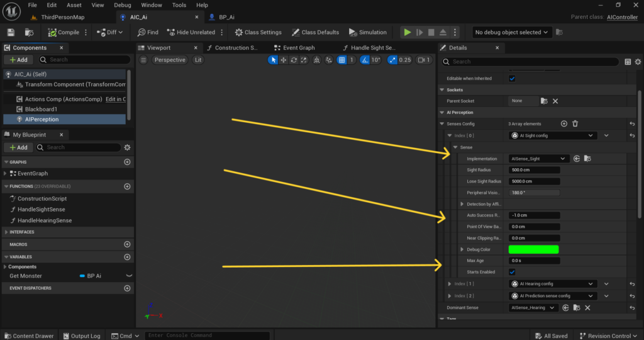The height and width of the screenshot is (340, 644).
Task: Browse to AISense_Sight implementation in content browser
Action: click(587, 159)
